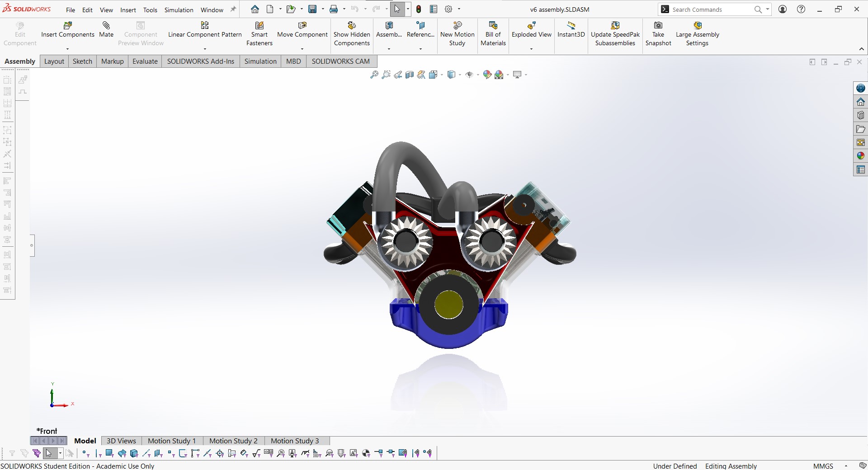Toggle the rebuild traffic light icon
The width and height of the screenshot is (868, 470).
(419, 9)
